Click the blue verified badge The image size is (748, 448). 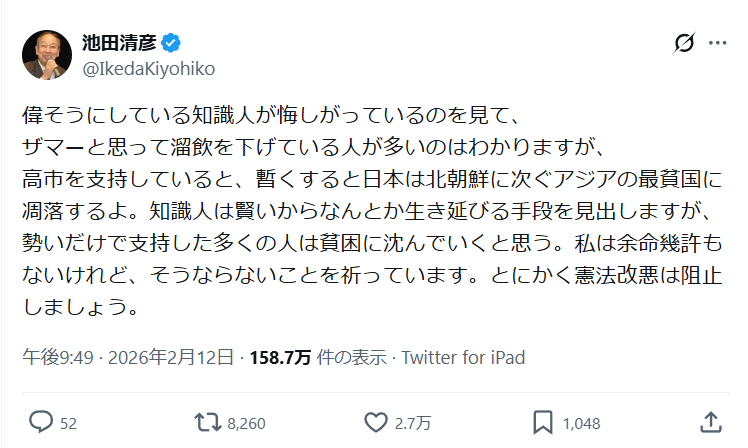pos(172,42)
